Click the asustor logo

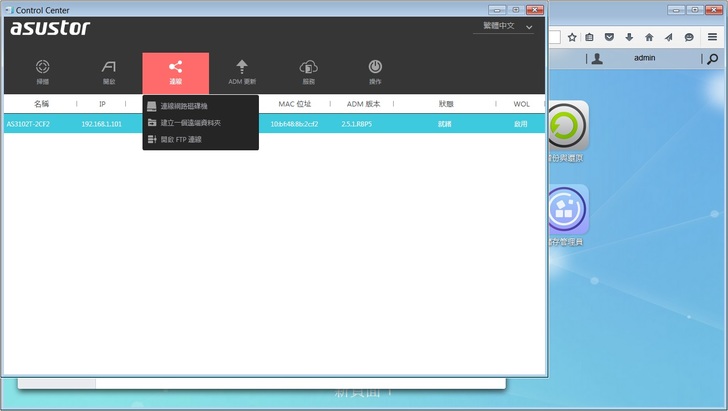point(50,28)
